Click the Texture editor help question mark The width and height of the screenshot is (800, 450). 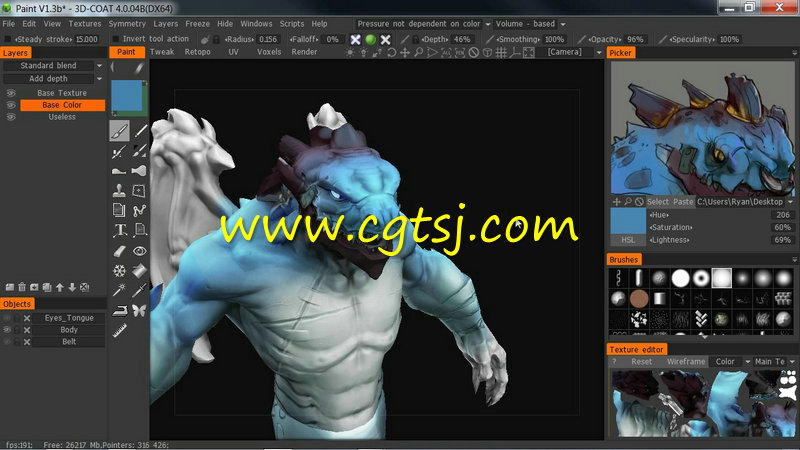click(614, 362)
